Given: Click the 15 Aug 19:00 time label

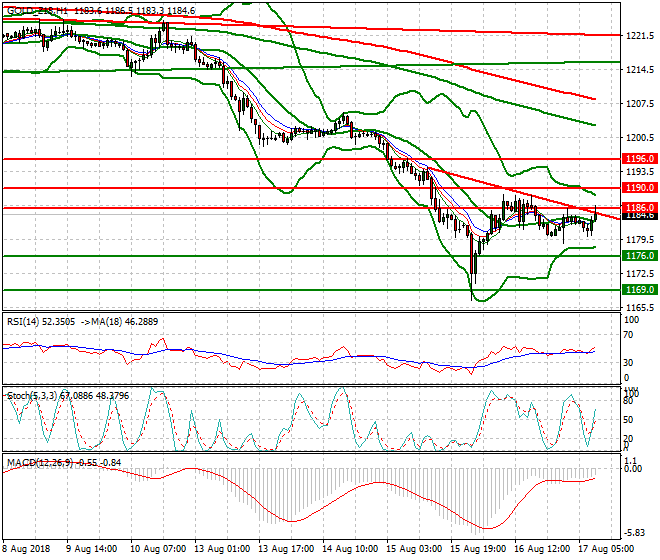Looking at the screenshot, I should coord(476,549).
